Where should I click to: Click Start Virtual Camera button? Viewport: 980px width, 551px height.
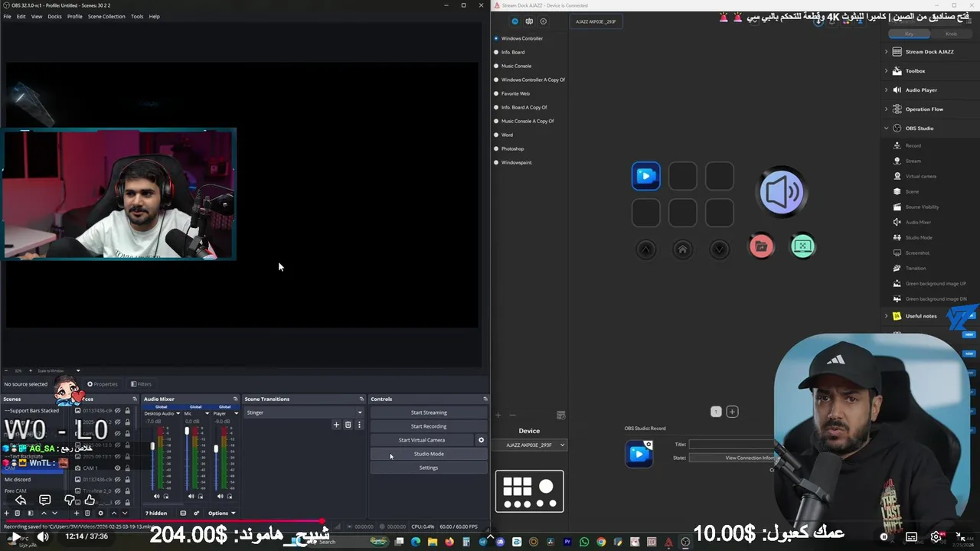pos(422,440)
